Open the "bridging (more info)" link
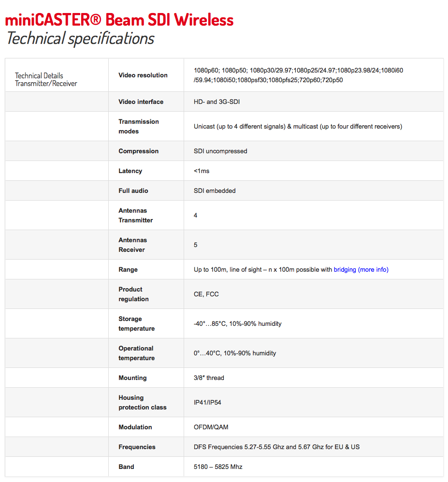 [x=361, y=270]
